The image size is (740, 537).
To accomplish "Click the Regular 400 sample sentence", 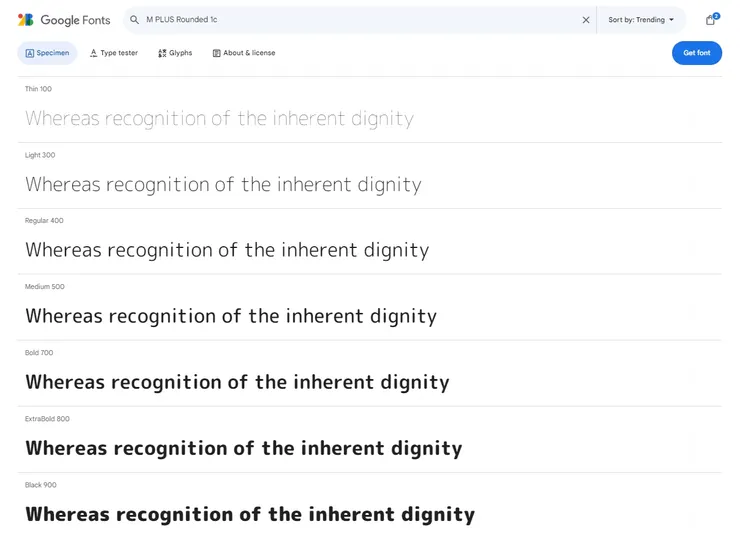I will (227, 250).
